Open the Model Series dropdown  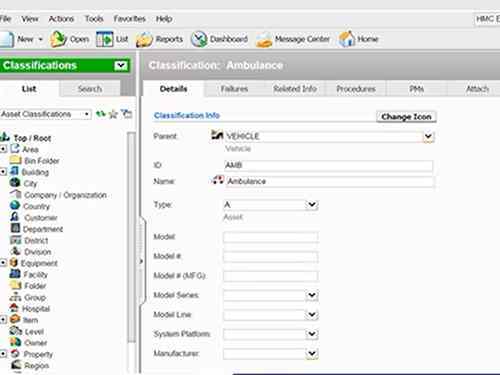(x=312, y=295)
